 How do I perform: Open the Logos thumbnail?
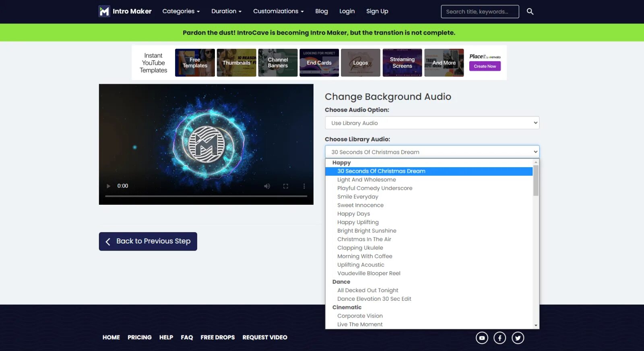point(361,63)
